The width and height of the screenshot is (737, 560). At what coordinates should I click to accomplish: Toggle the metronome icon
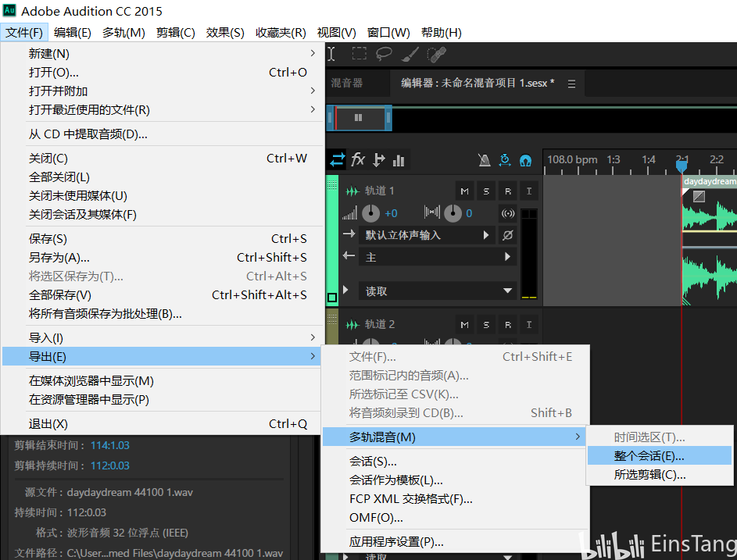pyautogui.click(x=484, y=160)
